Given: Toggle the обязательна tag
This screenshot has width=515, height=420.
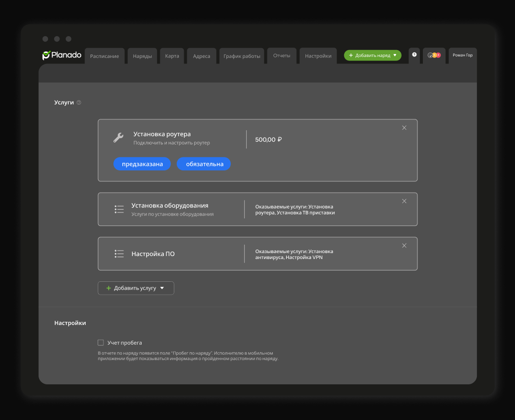Looking at the screenshot, I should click(204, 164).
